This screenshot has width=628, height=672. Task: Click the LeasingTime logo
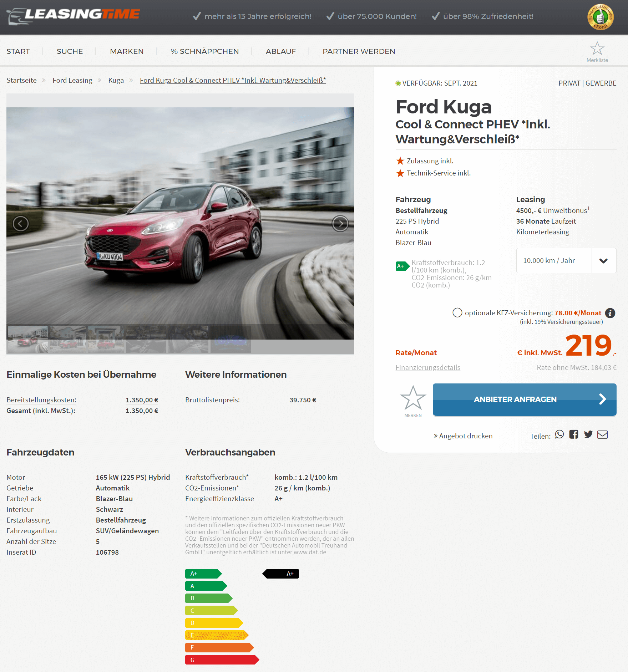[x=73, y=16]
